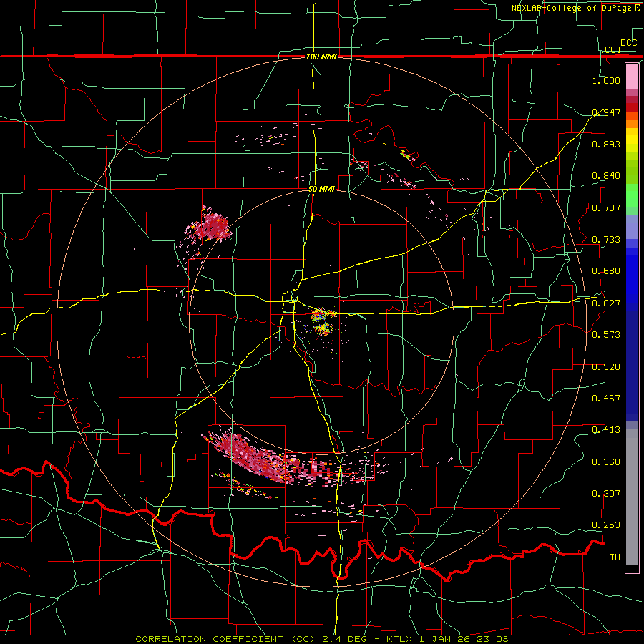Click the 0.520 scale value
644x644 pixels.
point(606,367)
